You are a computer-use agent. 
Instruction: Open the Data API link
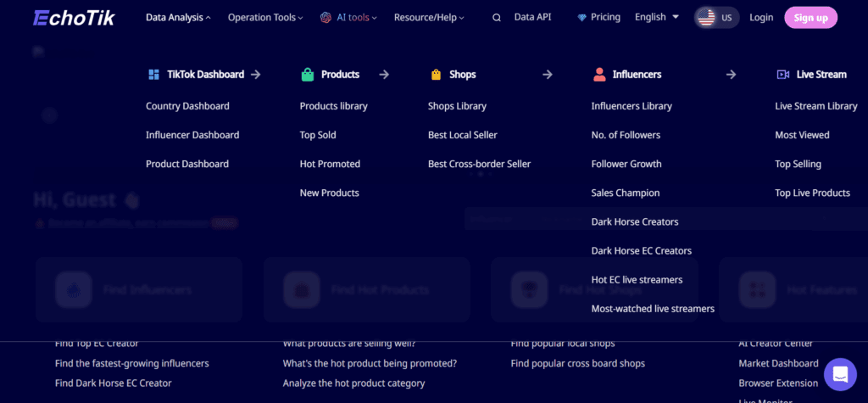click(x=532, y=17)
